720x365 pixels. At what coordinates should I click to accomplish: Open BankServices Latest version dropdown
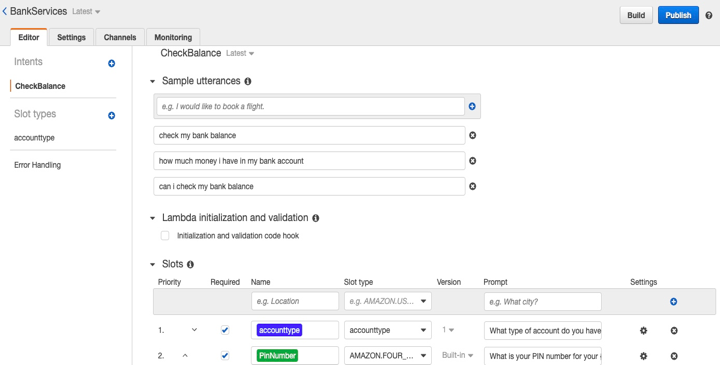coord(86,11)
